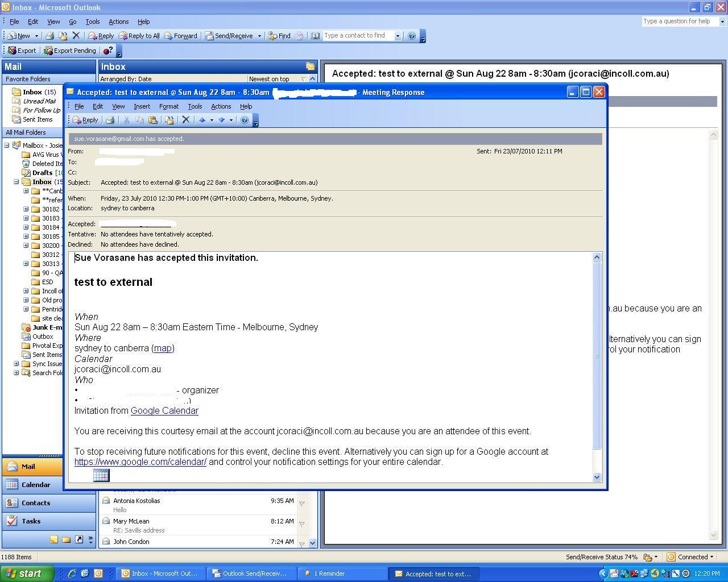
Task: Click the map link next to sydney to canberra
Action: click(x=163, y=348)
